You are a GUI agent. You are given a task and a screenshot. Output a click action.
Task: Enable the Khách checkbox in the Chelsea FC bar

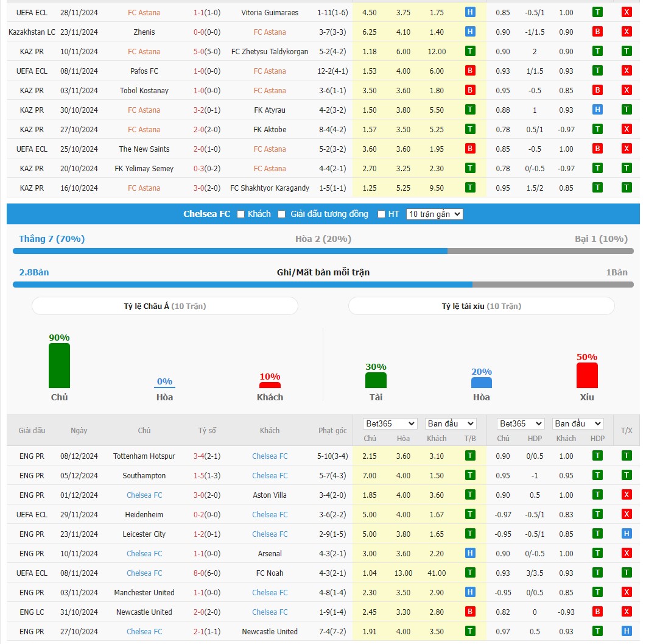tap(241, 214)
